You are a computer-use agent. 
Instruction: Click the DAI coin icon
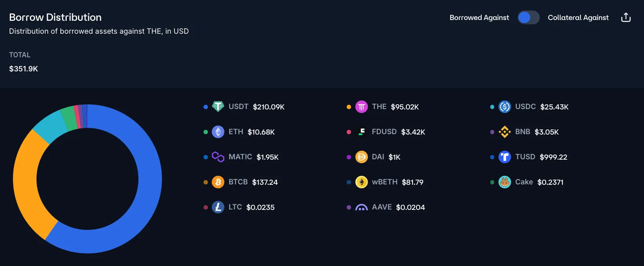coord(361,157)
